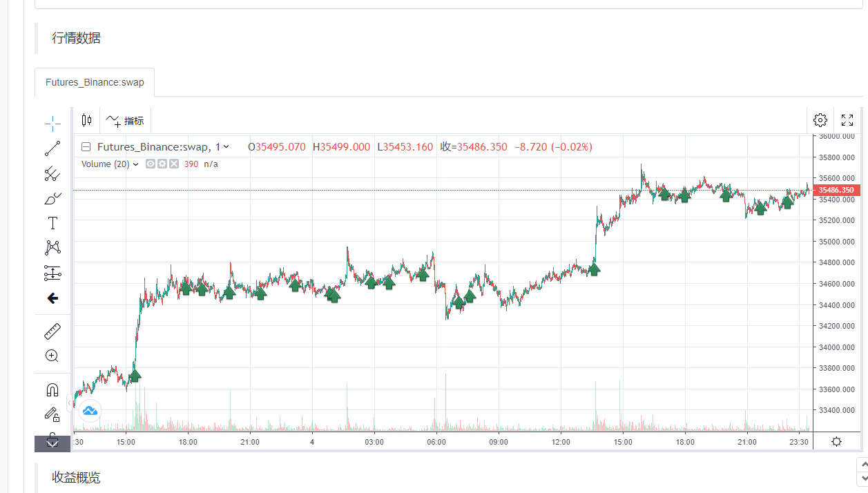Select the ruler measure tool
The image size is (868, 493).
click(x=52, y=331)
